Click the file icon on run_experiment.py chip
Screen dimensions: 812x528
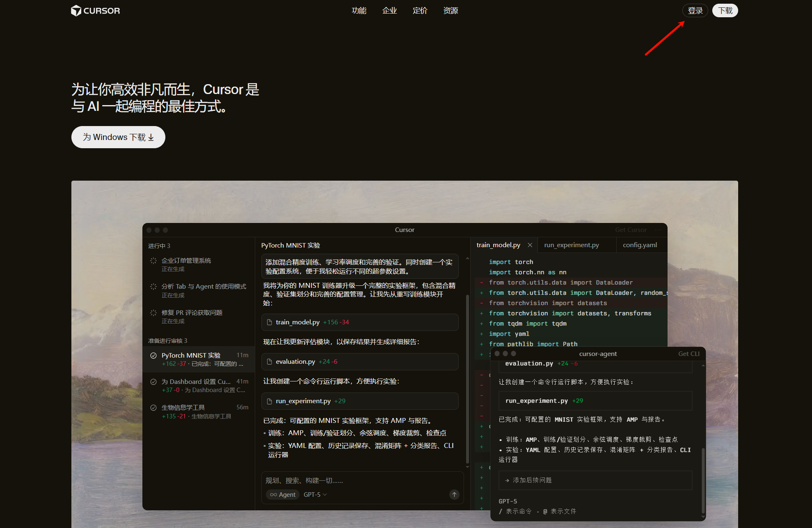(270, 401)
